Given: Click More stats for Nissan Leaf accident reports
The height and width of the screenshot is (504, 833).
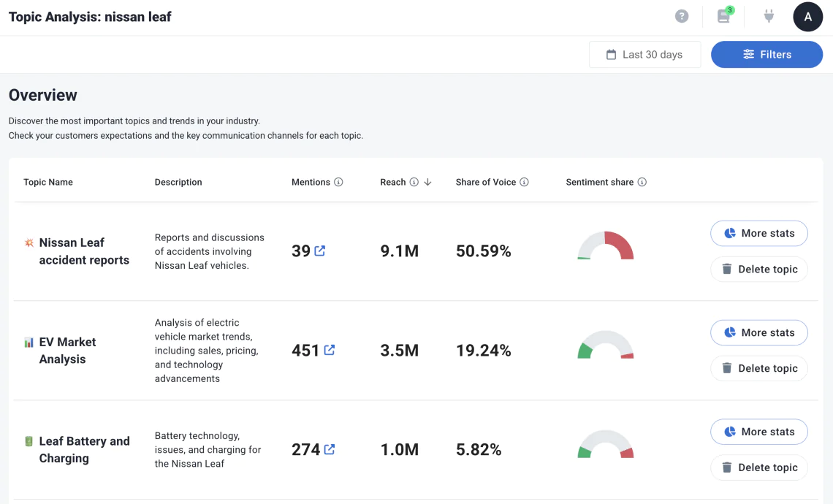Looking at the screenshot, I should [x=758, y=233].
